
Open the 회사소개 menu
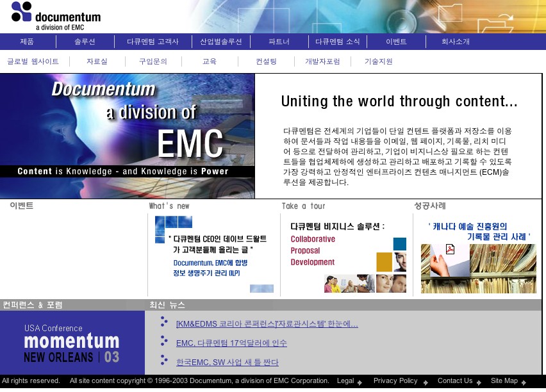pos(455,42)
